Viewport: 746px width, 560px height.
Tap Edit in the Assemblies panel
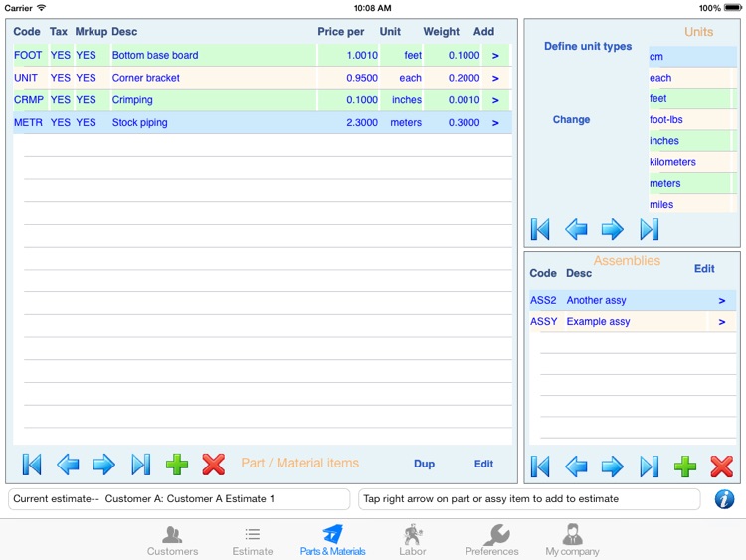(704, 269)
